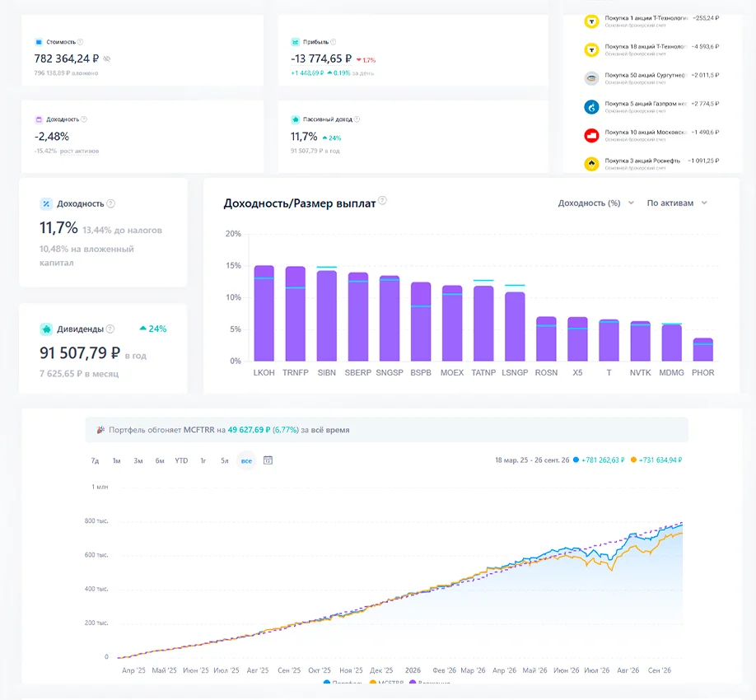This screenshot has height=700, width=756.
Task: Click the 49 627,69 ₽ value in the banner
Action: [249, 430]
